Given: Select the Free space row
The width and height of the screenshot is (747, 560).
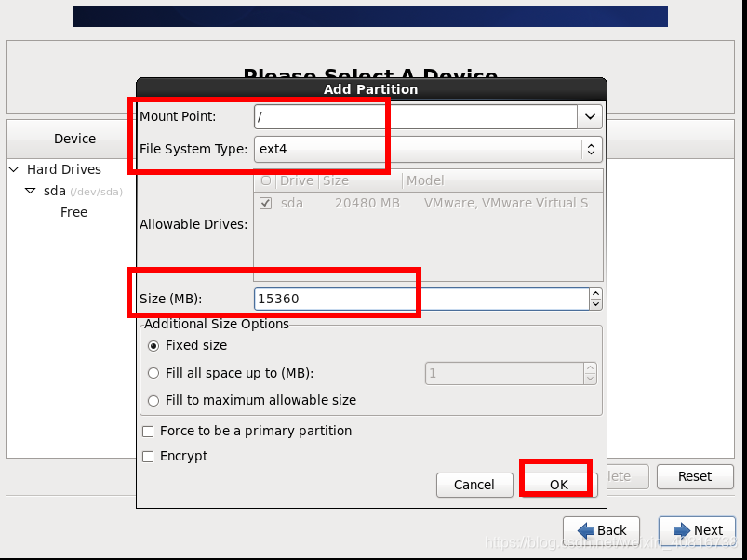Looking at the screenshot, I should coord(73,212).
